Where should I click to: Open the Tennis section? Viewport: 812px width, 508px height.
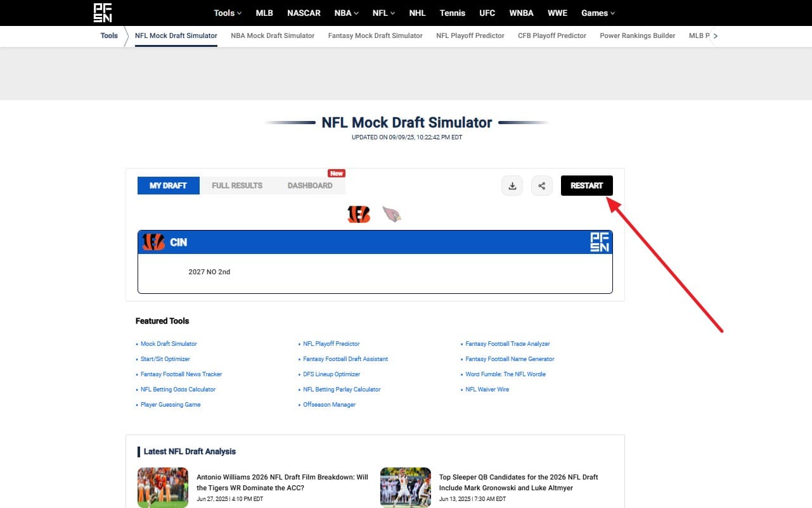click(453, 13)
